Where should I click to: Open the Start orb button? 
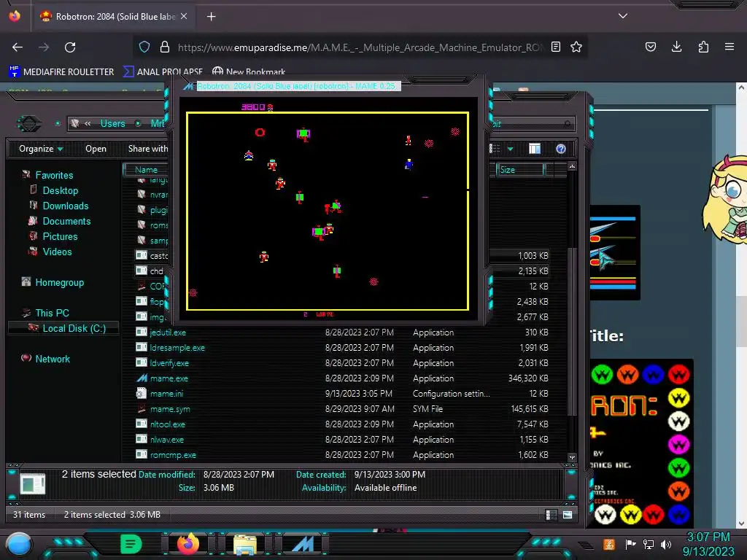(x=18, y=544)
